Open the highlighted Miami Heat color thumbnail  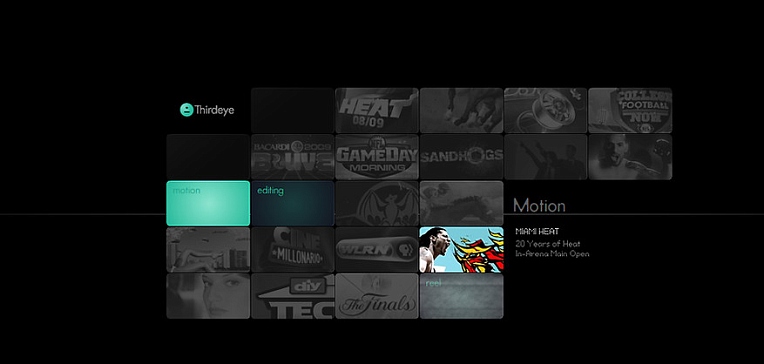click(461, 249)
